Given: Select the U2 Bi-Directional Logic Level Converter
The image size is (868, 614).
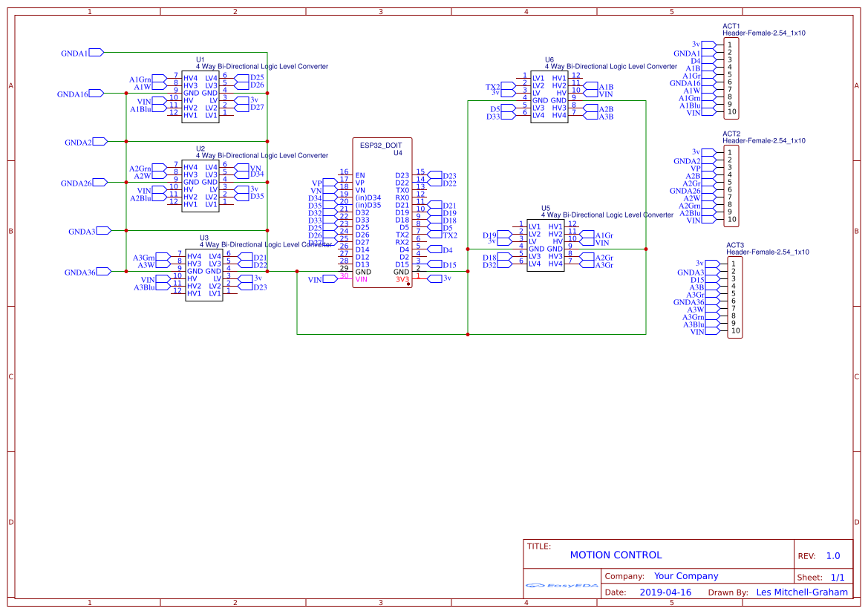Looking at the screenshot, I should click(200, 184).
